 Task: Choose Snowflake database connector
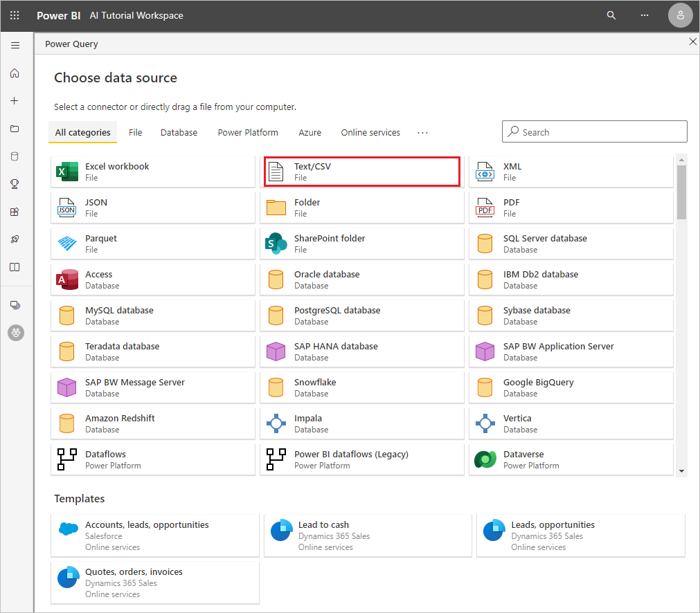click(361, 387)
